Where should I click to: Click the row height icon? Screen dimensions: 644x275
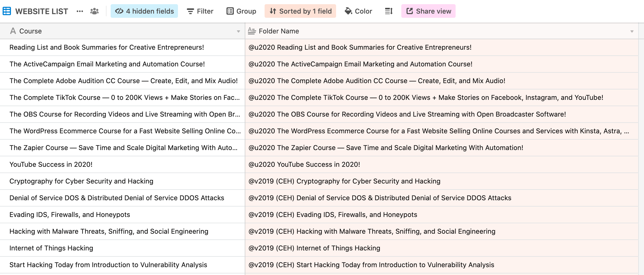pos(389,11)
